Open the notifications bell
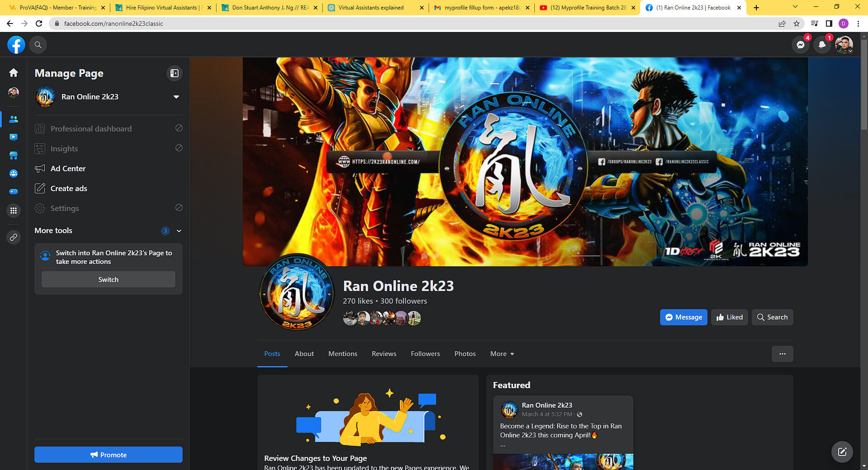868x470 pixels. pos(822,45)
